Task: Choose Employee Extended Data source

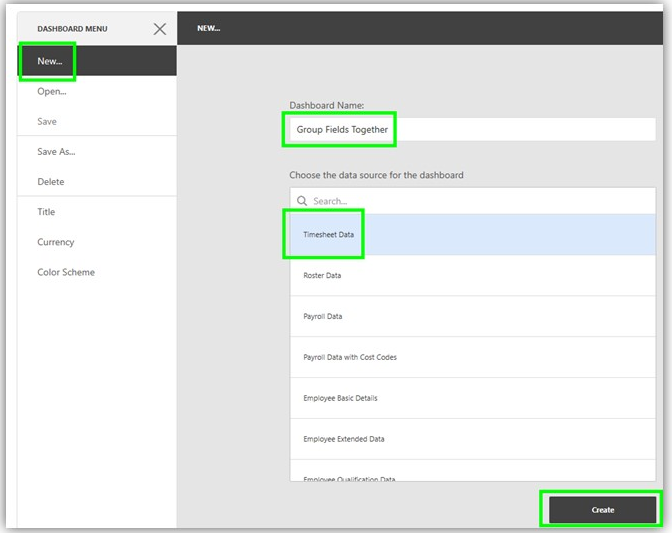Action: pos(473,439)
